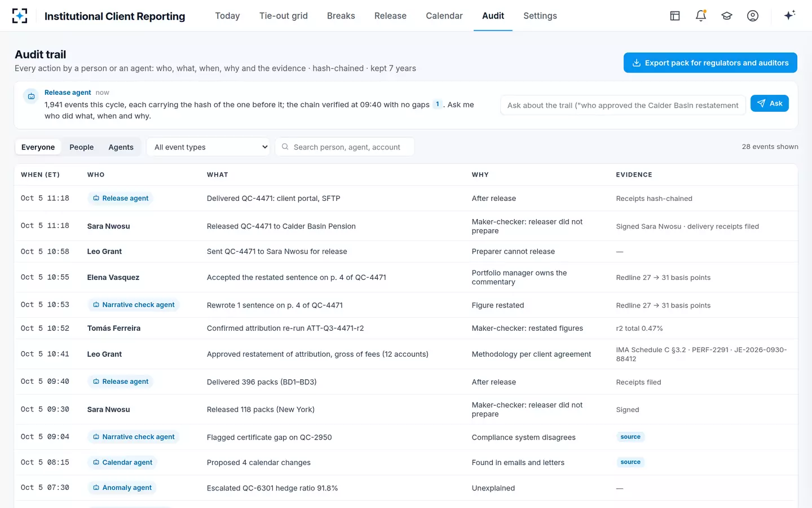The height and width of the screenshot is (508, 812).
Task: Click 'r2 total 0.47%' evidence
Action: [x=639, y=329]
